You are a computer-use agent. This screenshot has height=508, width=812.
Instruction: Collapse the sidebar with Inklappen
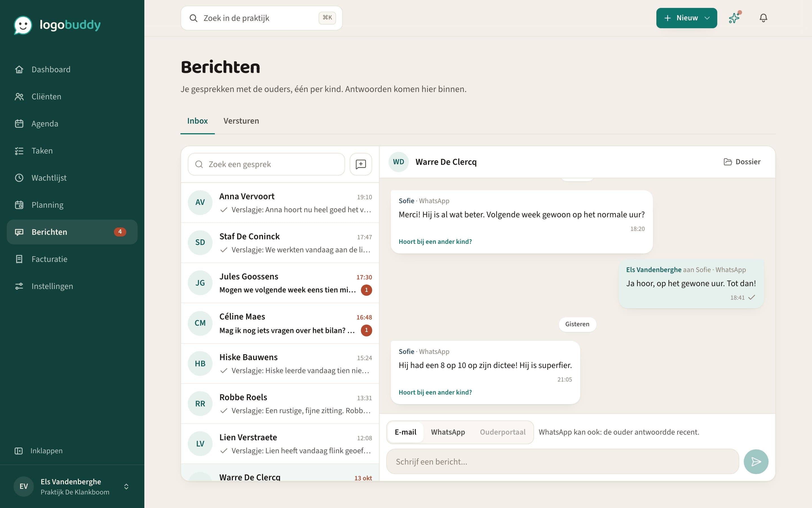39,450
